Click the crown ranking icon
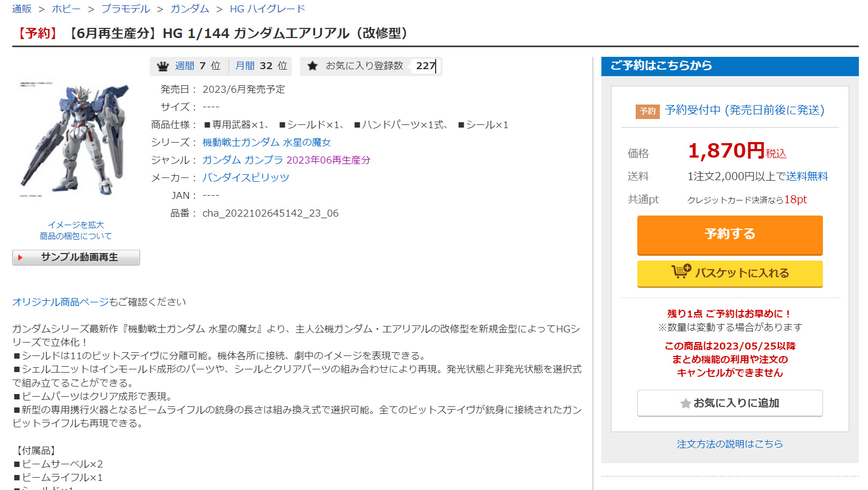The image size is (868, 490). point(163,66)
